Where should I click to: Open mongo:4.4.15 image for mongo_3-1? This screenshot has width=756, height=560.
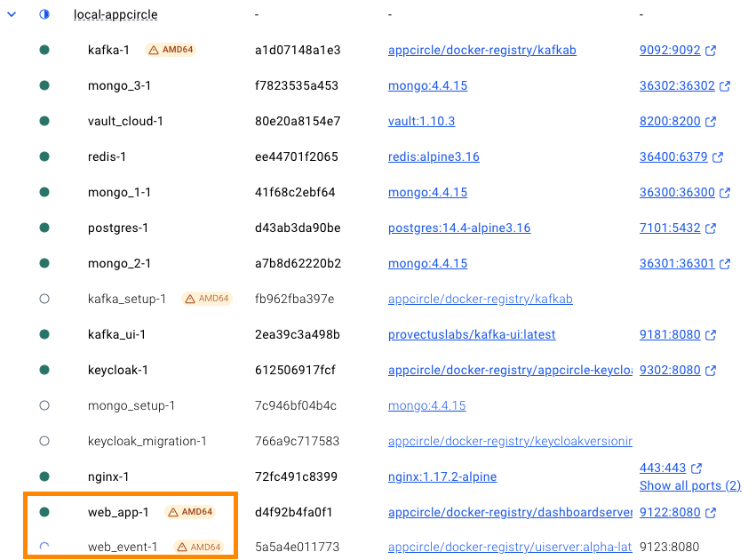427,86
